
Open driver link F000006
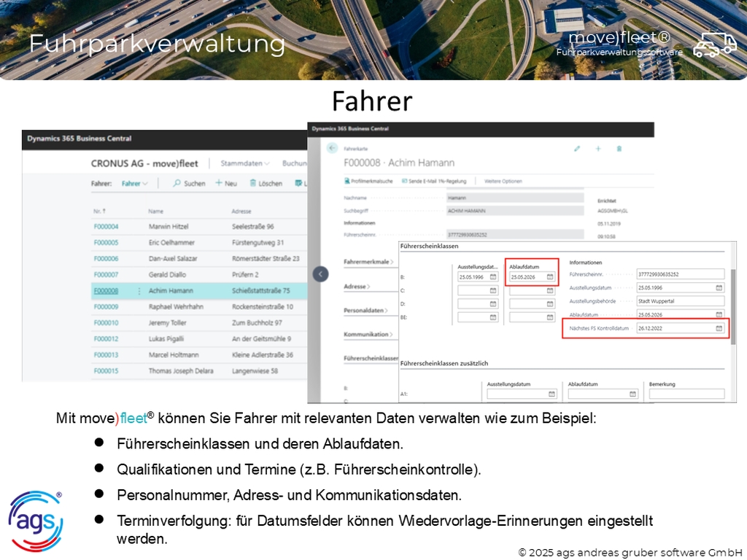tap(106, 259)
